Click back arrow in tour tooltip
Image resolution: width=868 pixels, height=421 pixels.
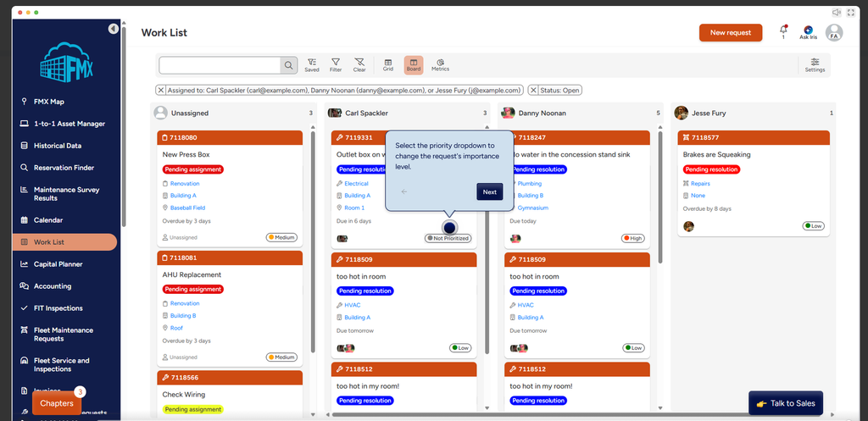(404, 192)
